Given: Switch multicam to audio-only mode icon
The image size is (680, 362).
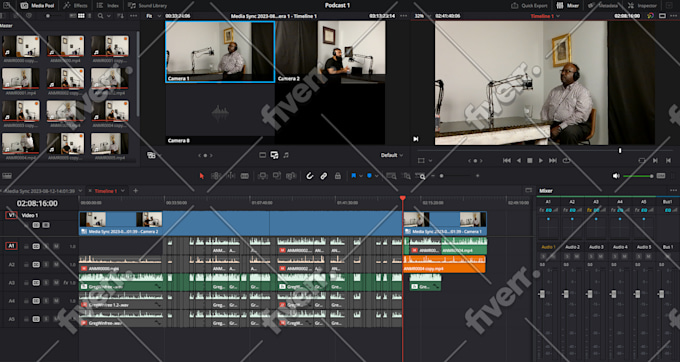Looking at the screenshot, I should pyautogui.click(x=286, y=155).
